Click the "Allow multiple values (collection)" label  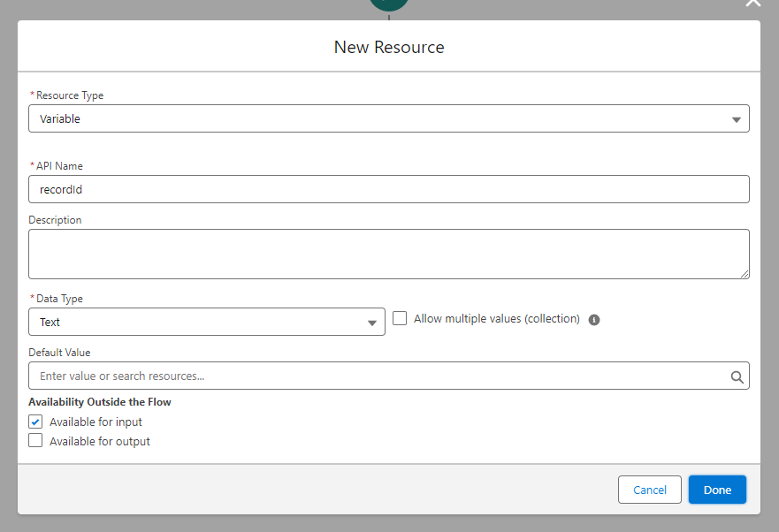coord(496,319)
